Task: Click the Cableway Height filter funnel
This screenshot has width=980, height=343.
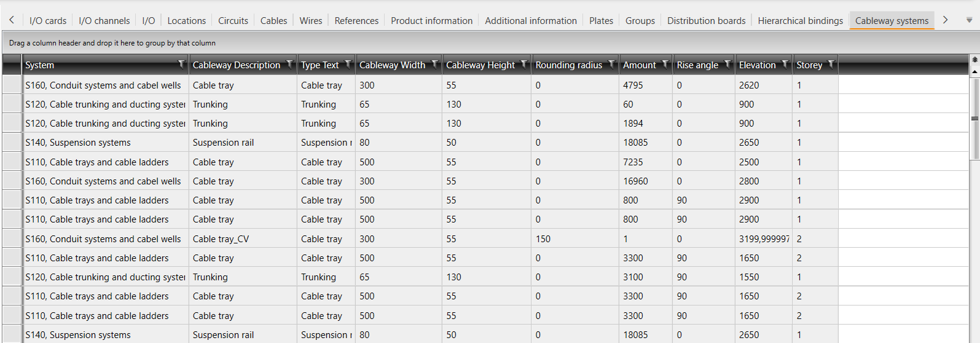Action: point(524,64)
